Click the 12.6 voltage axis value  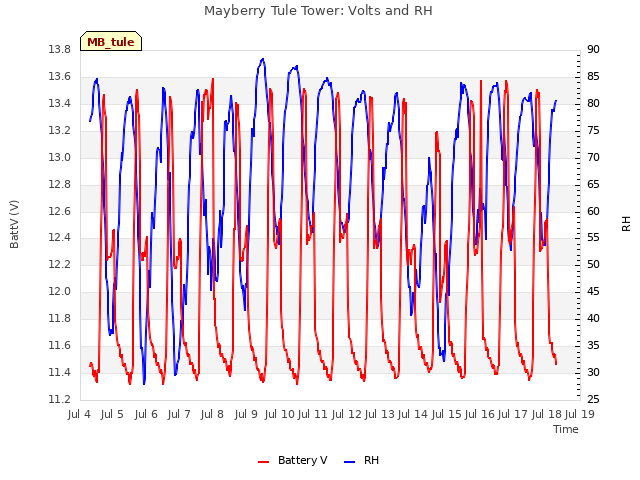pos(60,211)
